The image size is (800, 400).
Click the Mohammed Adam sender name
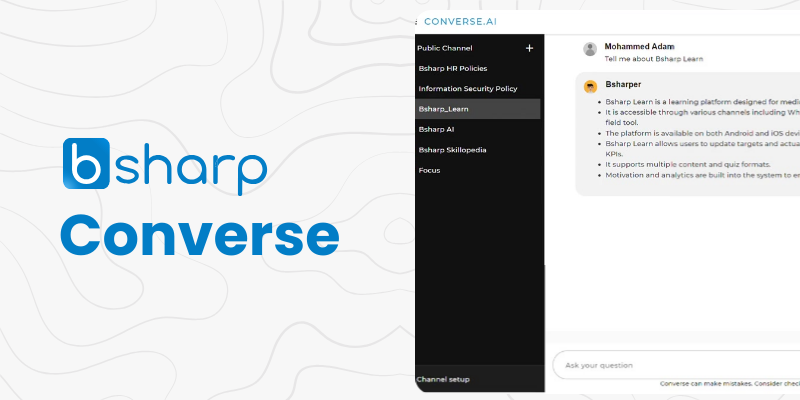640,46
